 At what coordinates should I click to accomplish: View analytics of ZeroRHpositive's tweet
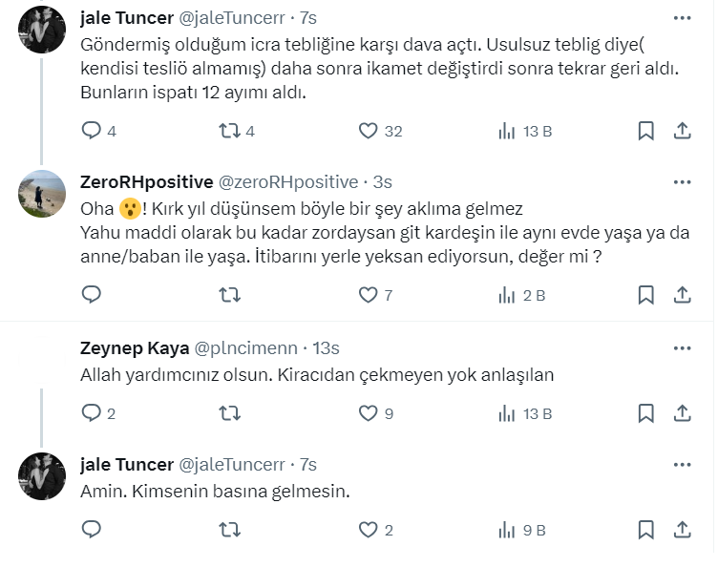(x=508, y=295)
